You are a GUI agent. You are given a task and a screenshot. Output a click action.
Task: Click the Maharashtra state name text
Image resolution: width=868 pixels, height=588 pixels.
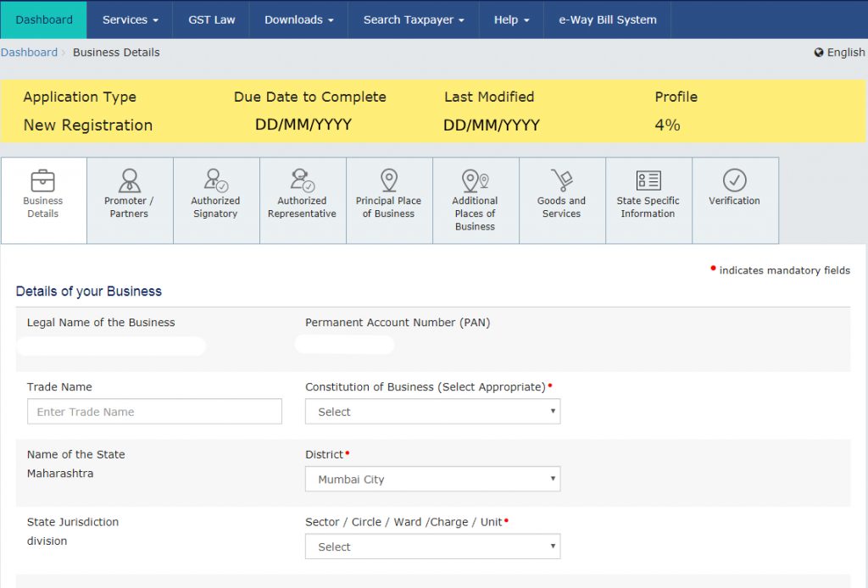[x=60, y=474]
